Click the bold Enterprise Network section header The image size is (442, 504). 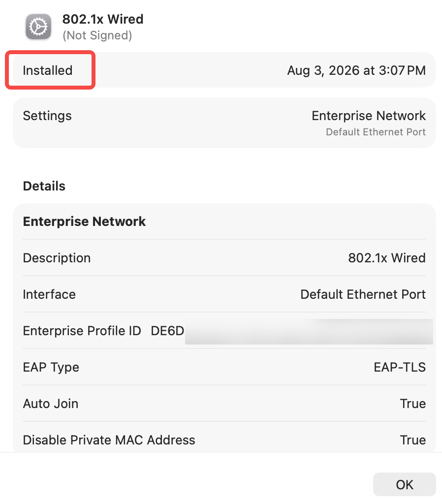coord(84,221)
